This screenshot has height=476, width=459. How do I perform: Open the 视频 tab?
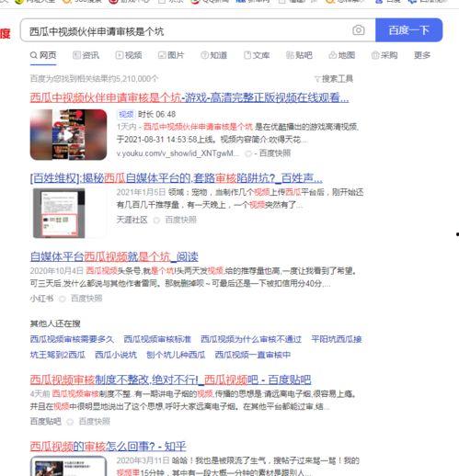pyautogui.click(x=129, y=55)
